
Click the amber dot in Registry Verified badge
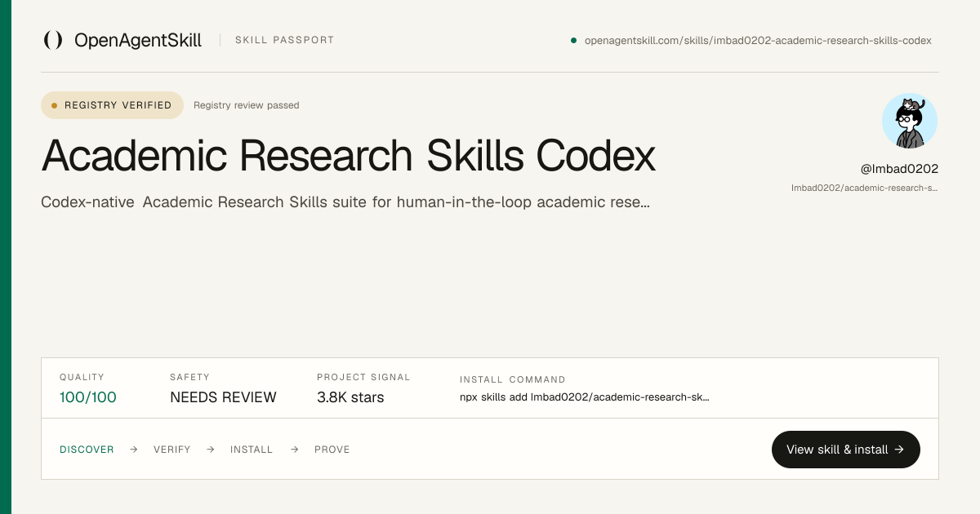click(55, 105)
